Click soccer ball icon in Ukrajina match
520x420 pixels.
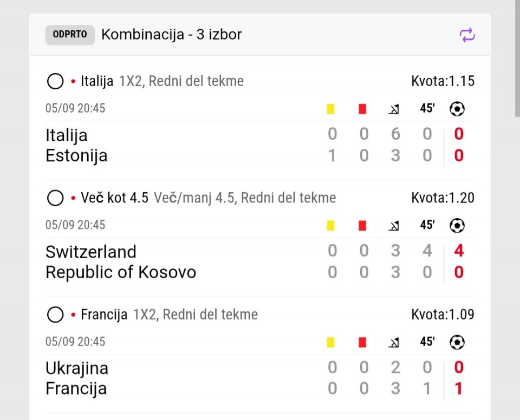[457, 342]
